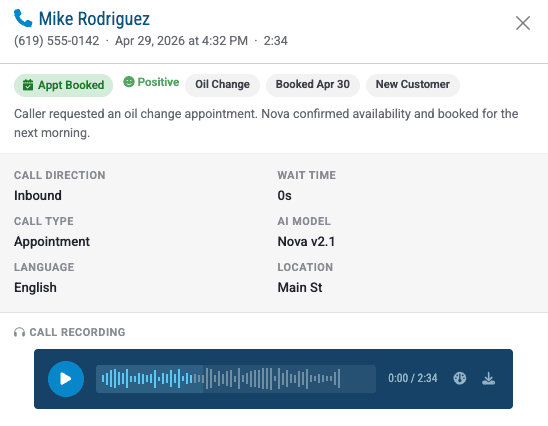Click the Main St location value

[300, 288]
